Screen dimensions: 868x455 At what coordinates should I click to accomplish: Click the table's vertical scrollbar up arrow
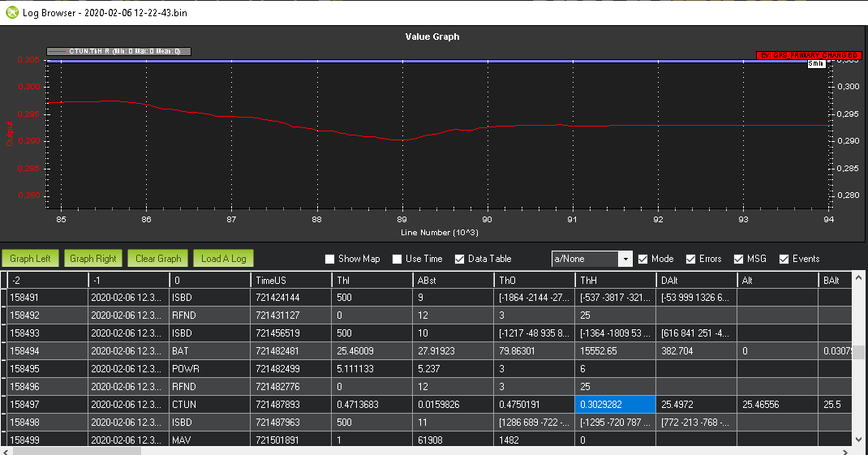[858, 277]
